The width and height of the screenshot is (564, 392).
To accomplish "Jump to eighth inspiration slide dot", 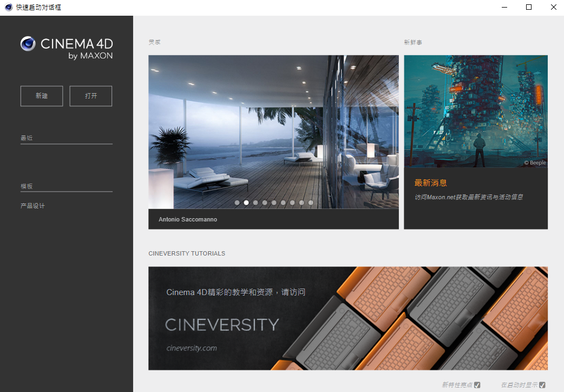I will [301, 202].
